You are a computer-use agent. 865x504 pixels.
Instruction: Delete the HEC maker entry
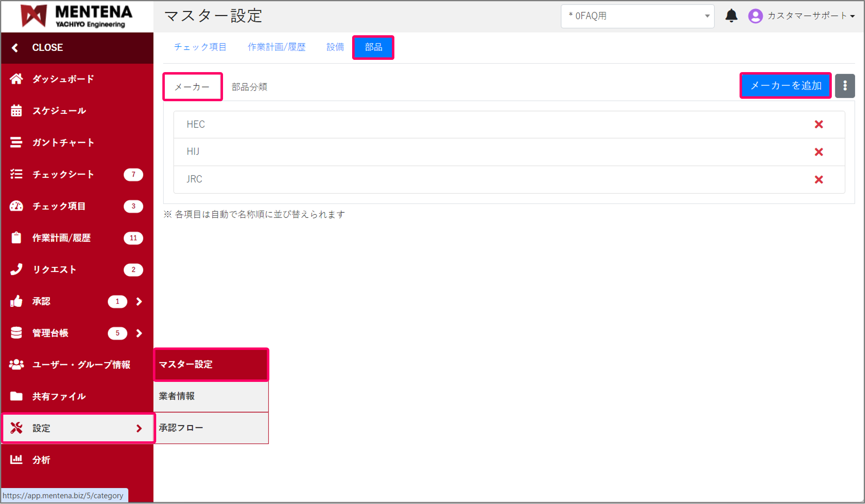click(819, 125)
